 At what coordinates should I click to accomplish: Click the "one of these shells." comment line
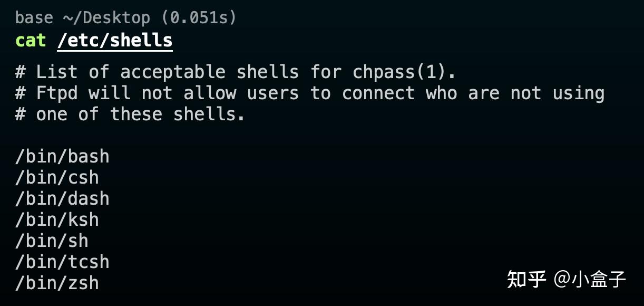click(130, 114)
